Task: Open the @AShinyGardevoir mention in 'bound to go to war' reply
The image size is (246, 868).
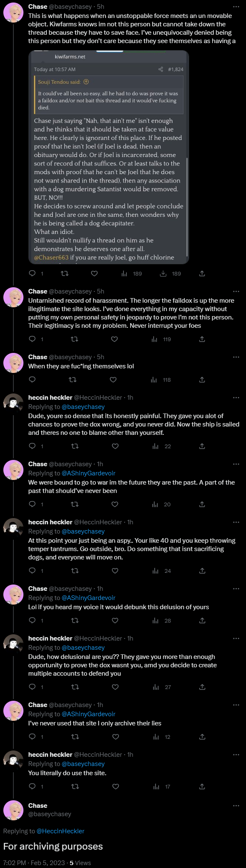Action: (x=88, y=473)
